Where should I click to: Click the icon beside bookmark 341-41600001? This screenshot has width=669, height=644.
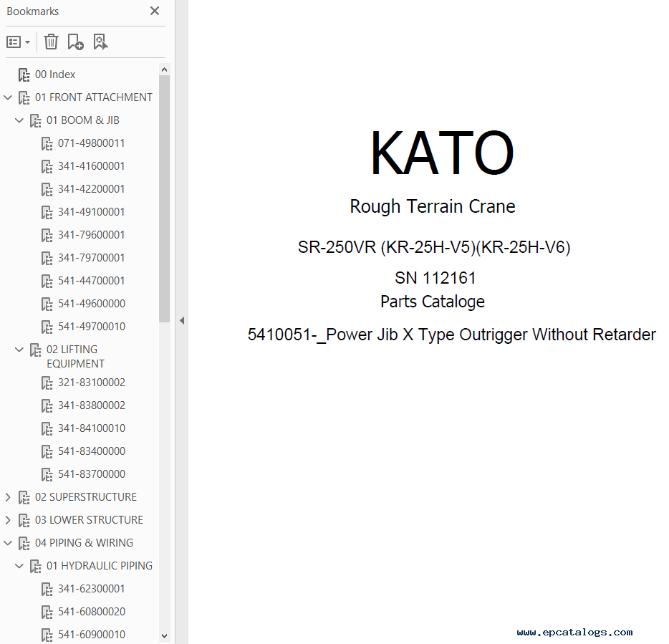[x=47, y=166]
